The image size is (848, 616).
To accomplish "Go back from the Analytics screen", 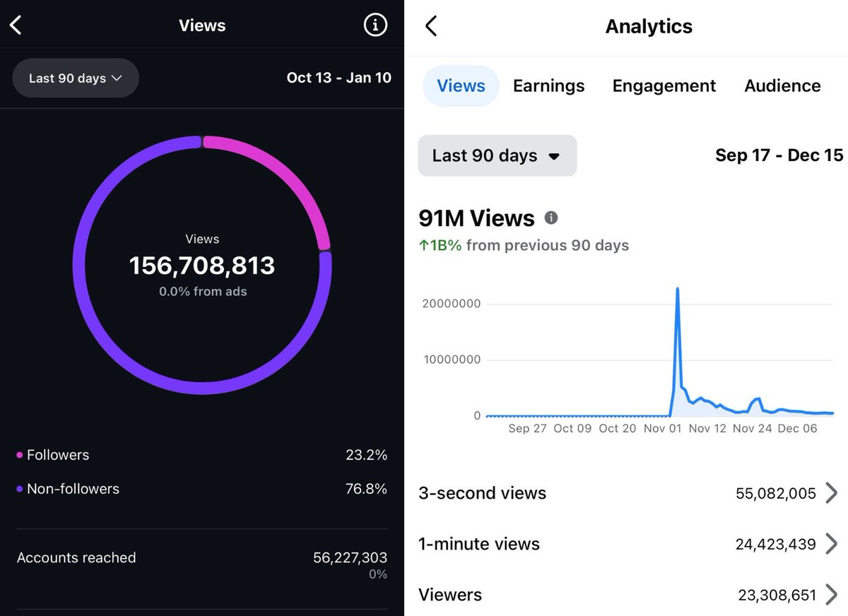I will point(431,26).
